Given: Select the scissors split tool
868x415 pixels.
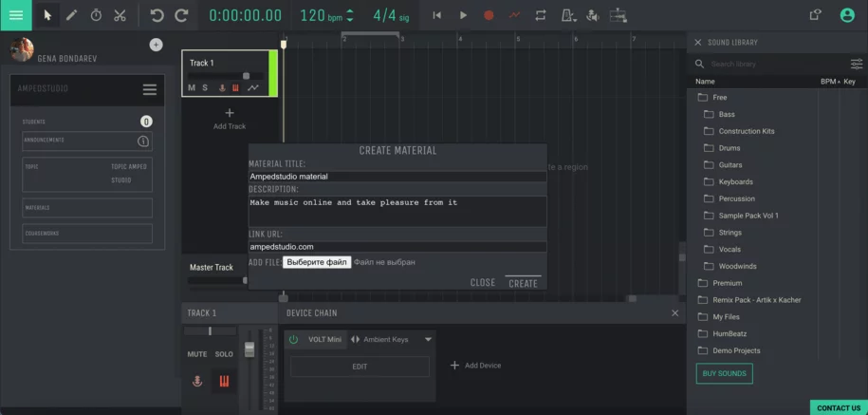Looking at the screenshot, I should point(120,15).
